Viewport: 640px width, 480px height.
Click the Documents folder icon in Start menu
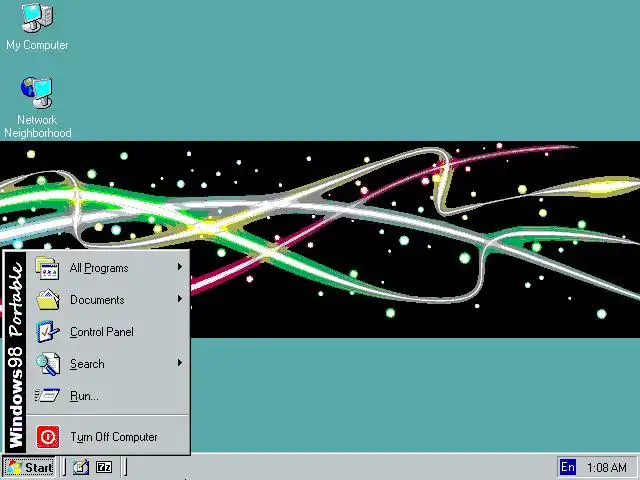coord(48,300)
